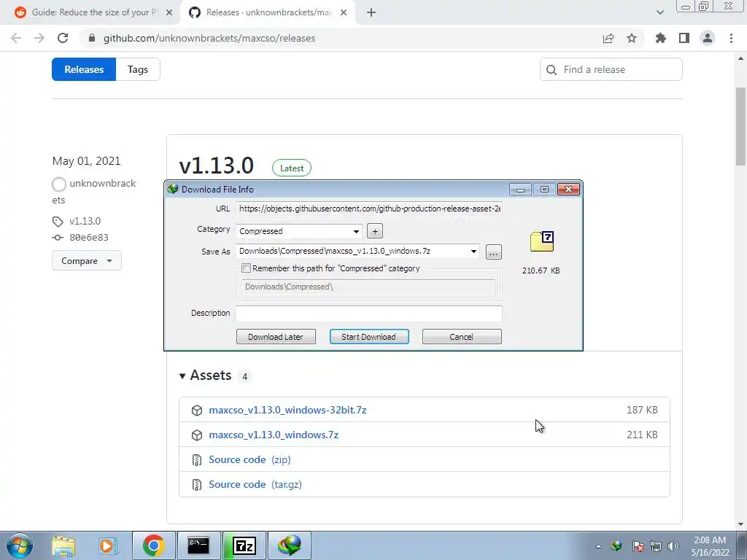Download Source code (zip)
Screen dimensions: 747x560
(249, 459)
